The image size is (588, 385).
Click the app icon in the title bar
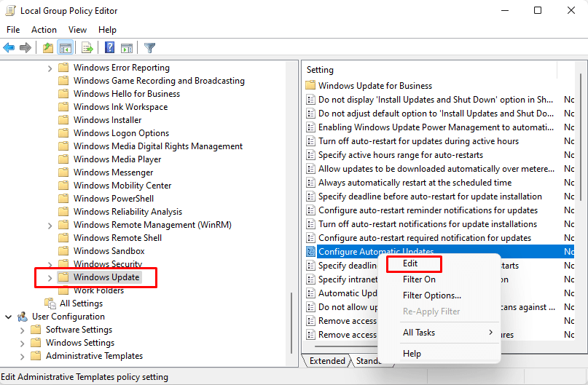coord(10,10)
